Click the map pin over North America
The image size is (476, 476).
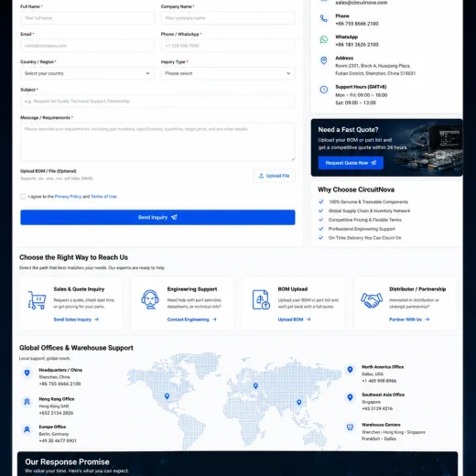click(167, 396)
